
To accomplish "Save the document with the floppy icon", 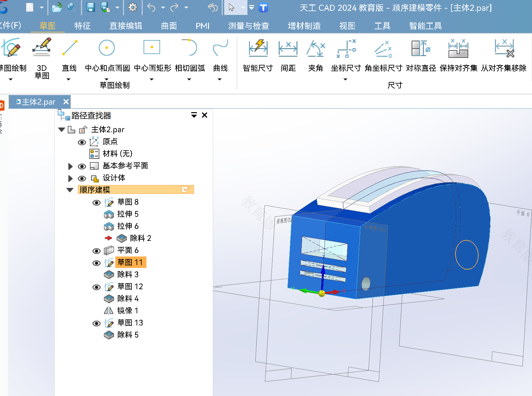I will pyautogui.click(x=91, y=7).
